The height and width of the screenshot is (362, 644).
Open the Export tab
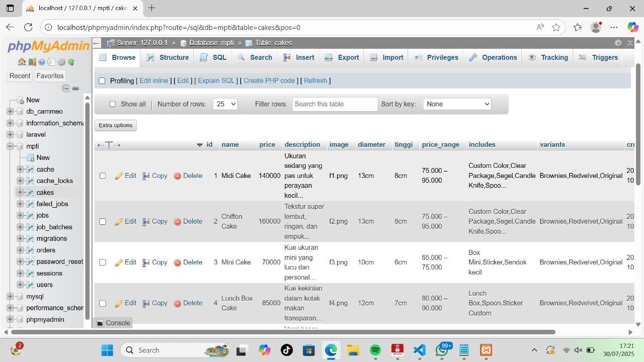pyautogui.click(x=342, y=58)
